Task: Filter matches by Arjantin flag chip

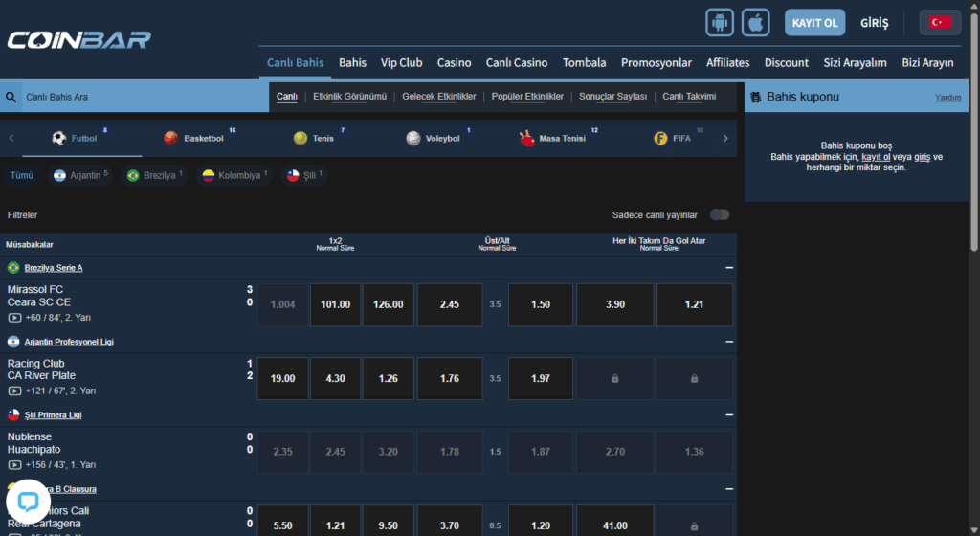Action: click(80, 175)
